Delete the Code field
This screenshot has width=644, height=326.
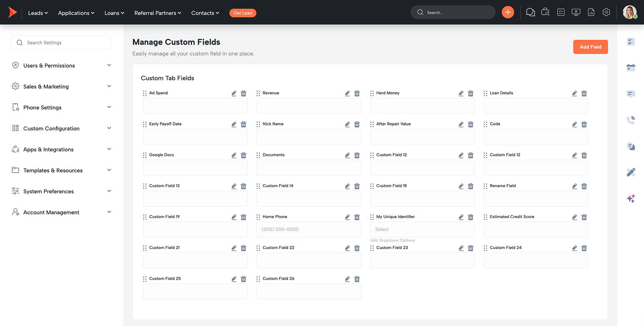(x=584, y=124)
